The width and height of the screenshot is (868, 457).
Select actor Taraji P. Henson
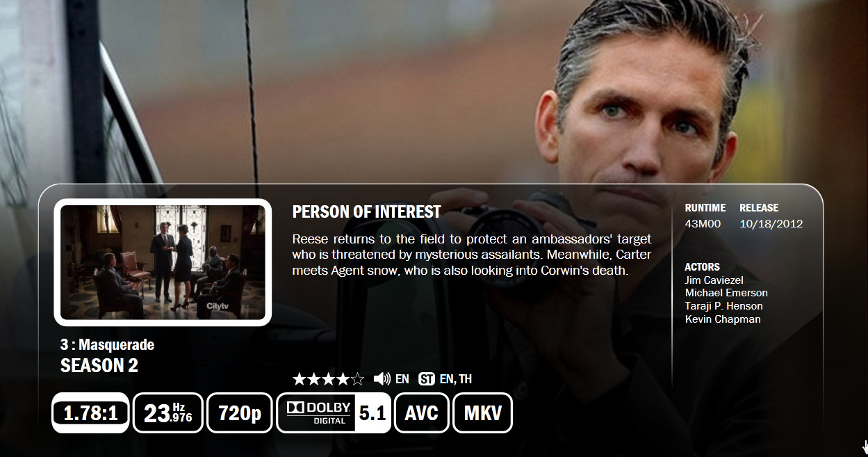723,306
